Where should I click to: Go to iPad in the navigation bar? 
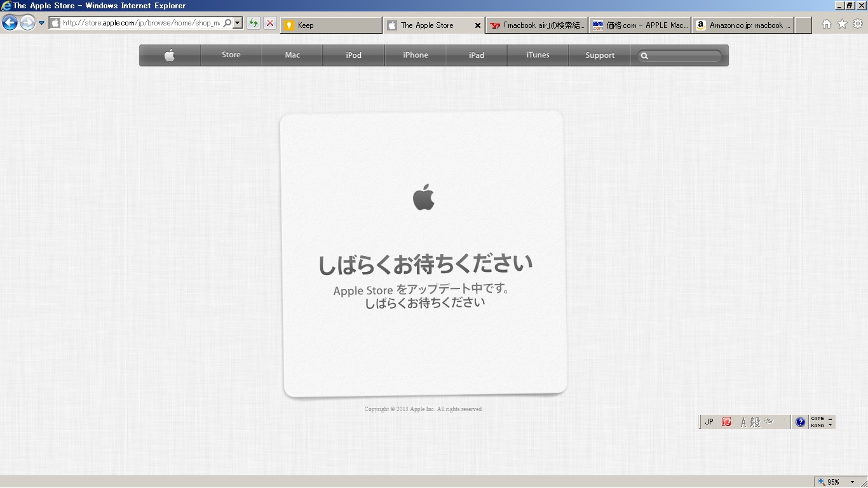tap(477, 55)
